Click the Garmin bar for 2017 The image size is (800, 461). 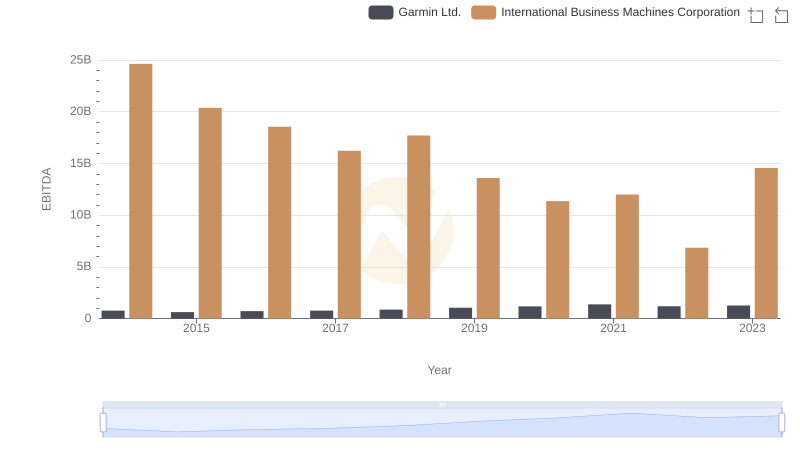point(321,315)
